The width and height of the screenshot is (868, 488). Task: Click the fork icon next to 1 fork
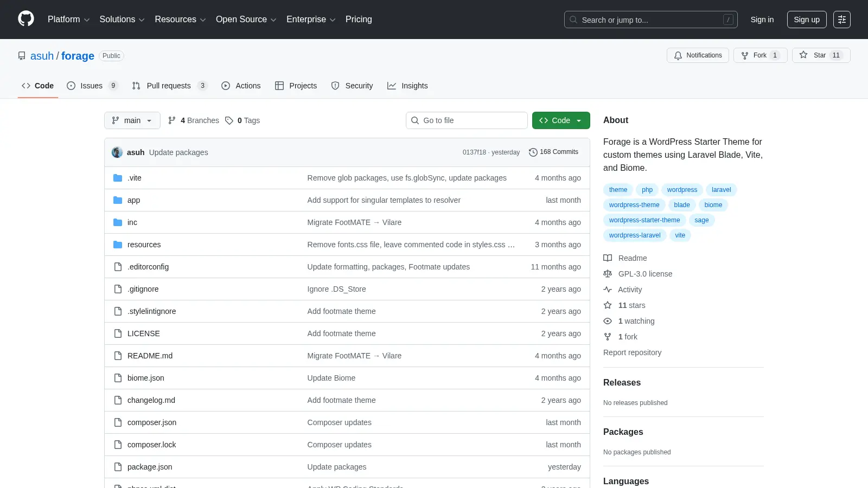(608, 337)
